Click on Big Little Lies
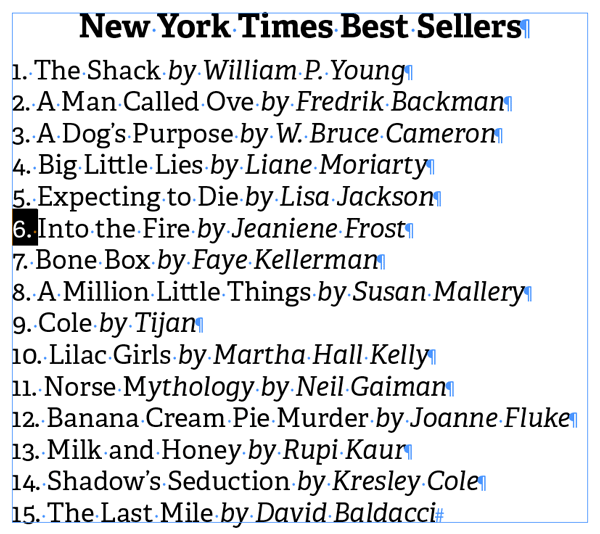Viewport: 600px width, 534px height. tap(121, 165)
